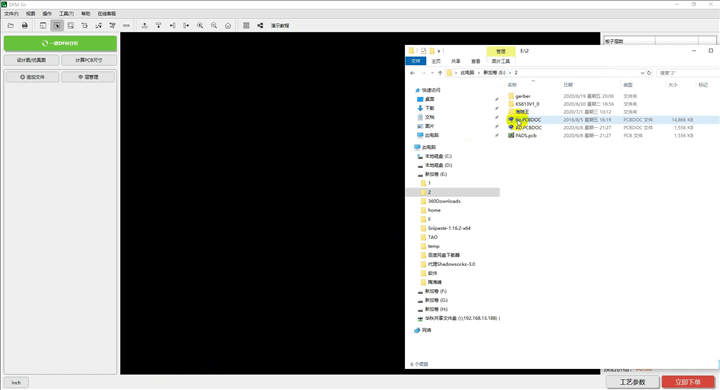This screenshot has height=390, width=720.
Task: Sort files by the 名称 column header
Action: [x=512, y=85]
